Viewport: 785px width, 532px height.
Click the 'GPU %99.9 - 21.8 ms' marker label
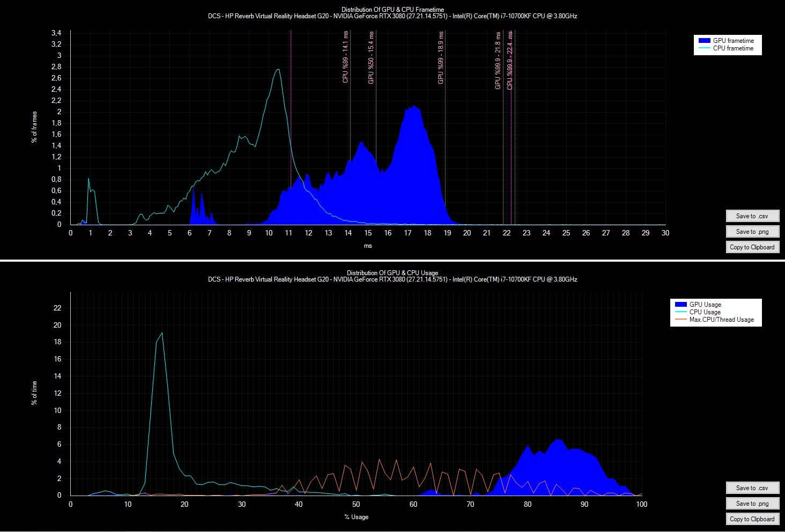498,61
